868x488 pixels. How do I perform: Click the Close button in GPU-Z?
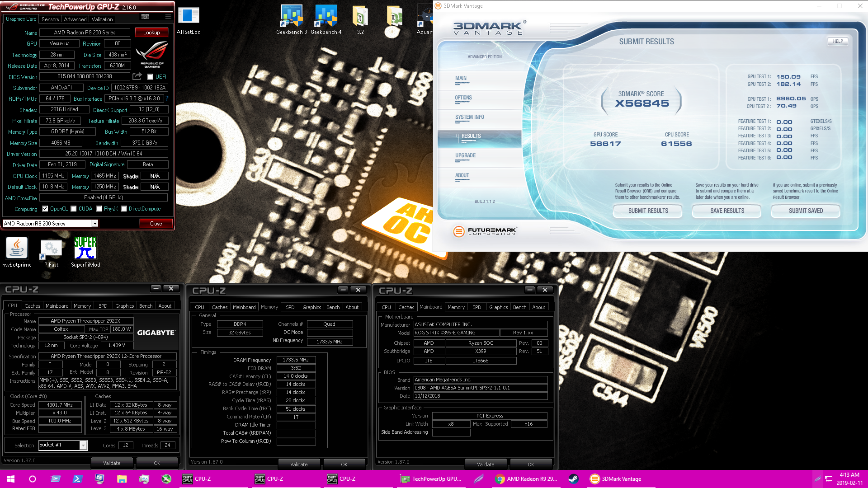coord(156,224)
